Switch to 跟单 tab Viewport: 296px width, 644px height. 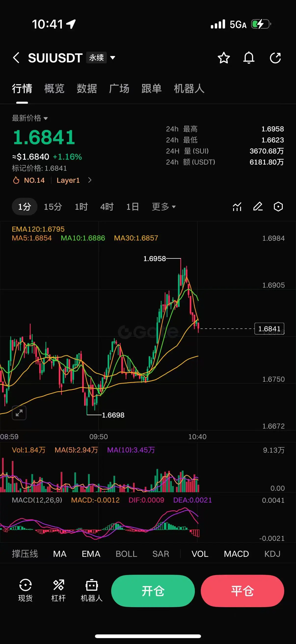[x=152, y=89]
